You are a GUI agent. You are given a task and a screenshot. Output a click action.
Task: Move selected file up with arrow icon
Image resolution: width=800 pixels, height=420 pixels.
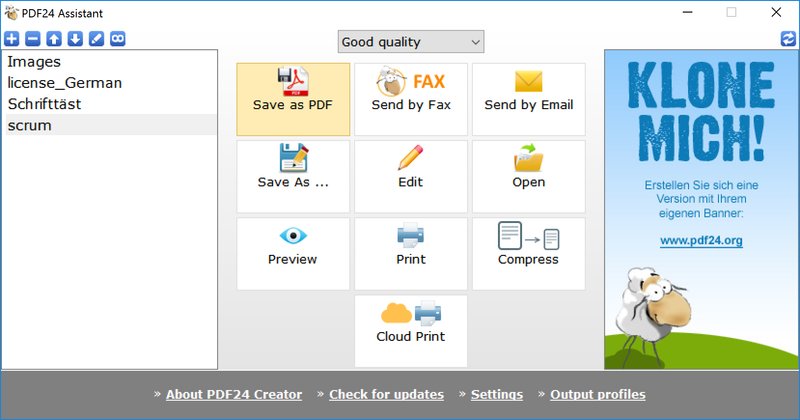(x=54, y=39)
